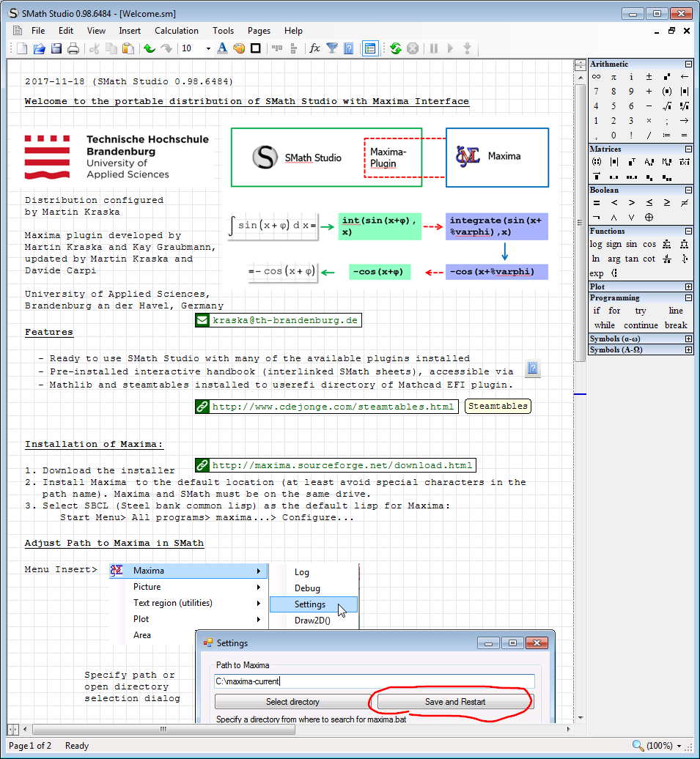
Task: Insert less-or-equal operator from Boolean panel
Action: (649, 203)
